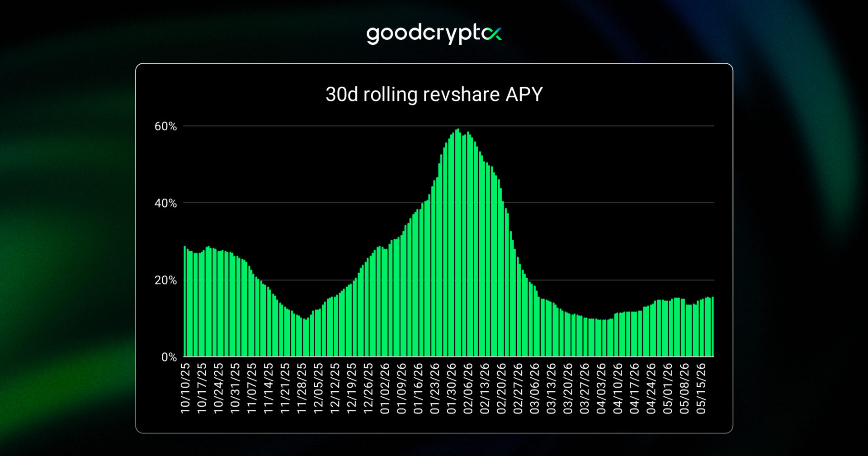
Task: Click the goodcrypto logo
Action: pyautogui.click(x=434, y=34)
